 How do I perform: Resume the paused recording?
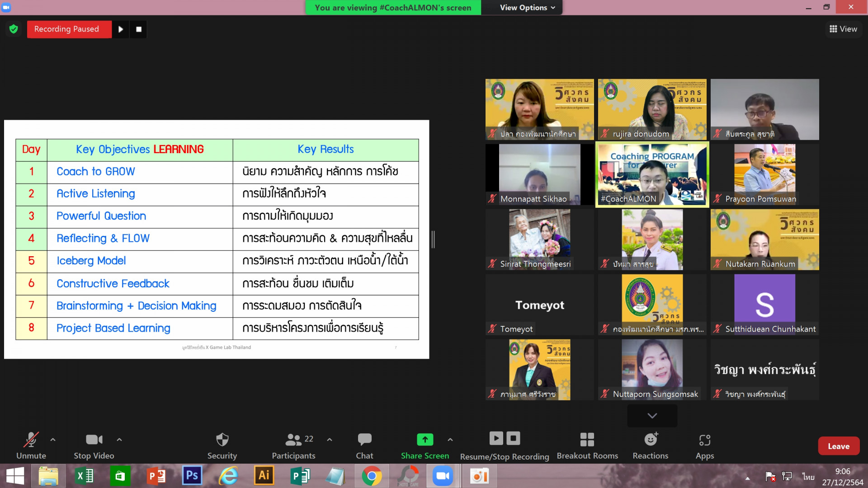coord(121,29)
